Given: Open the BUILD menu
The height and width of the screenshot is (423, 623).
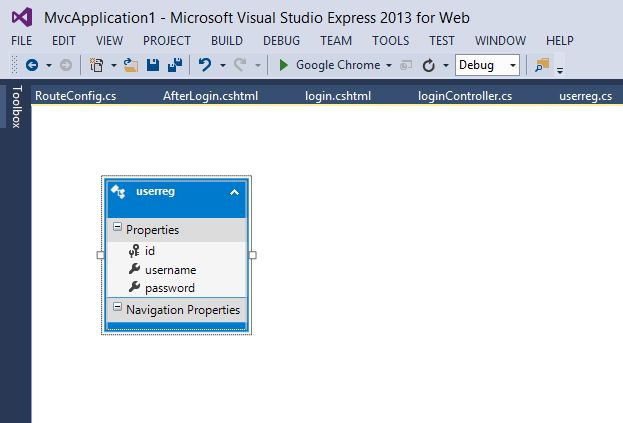Looking at the screenshot, I should (227, 41).
